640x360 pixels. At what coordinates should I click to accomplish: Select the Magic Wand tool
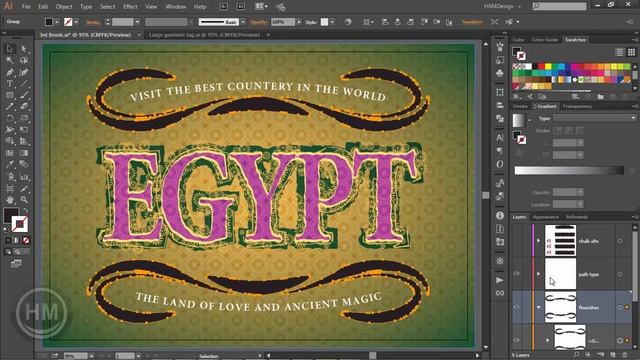click(x=10, y=61)
